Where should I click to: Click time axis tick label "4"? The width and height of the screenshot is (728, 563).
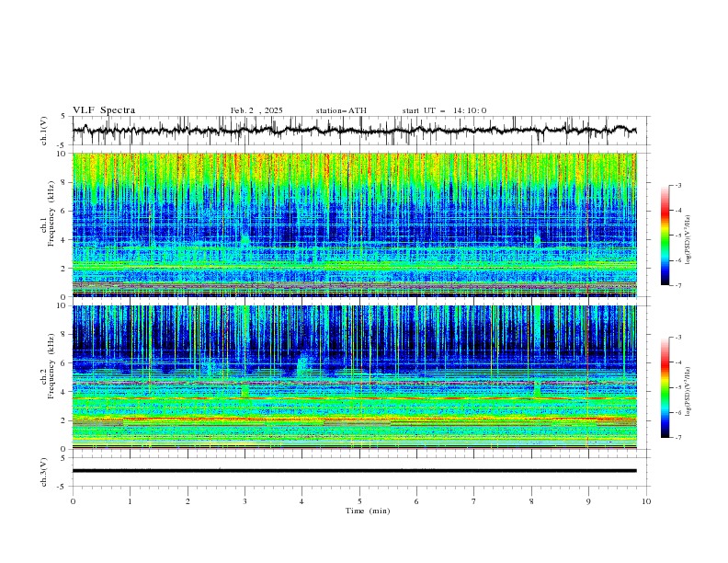(x=301, y=501)
